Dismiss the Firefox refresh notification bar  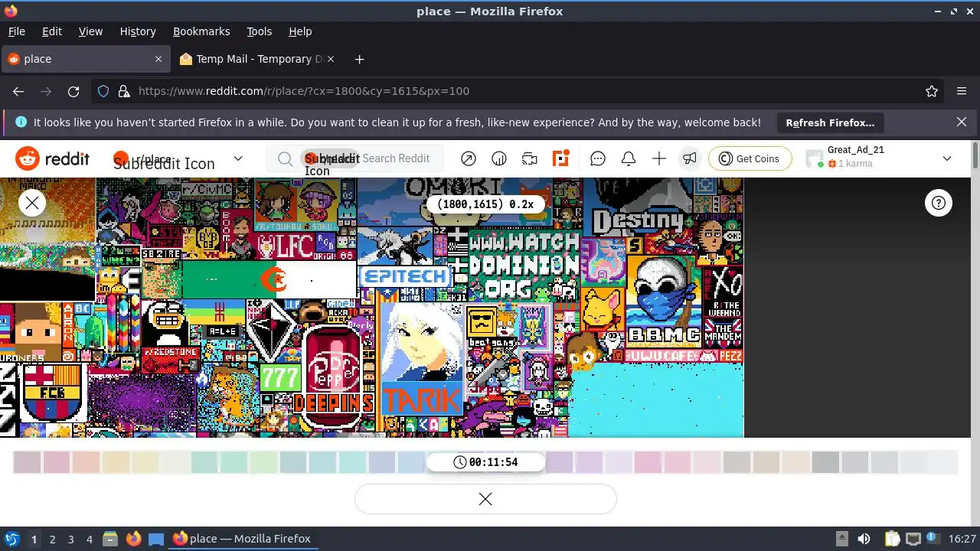(962, 122)
